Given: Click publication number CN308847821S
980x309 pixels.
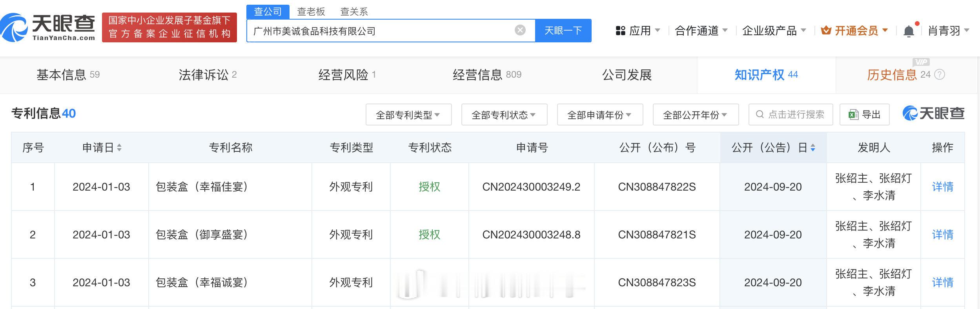Looking at the screenshot, I should [657, 234].
